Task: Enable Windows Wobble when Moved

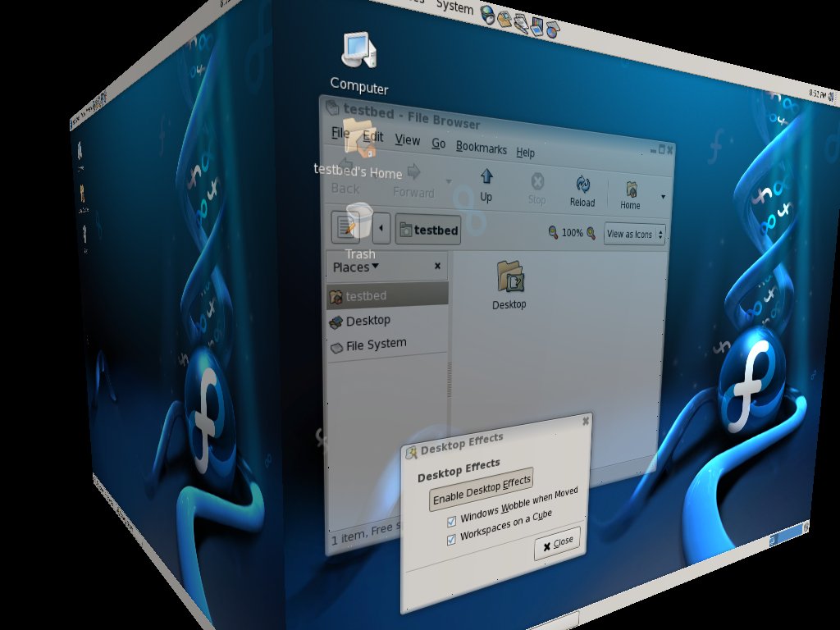Action: [x=451, y=520]
